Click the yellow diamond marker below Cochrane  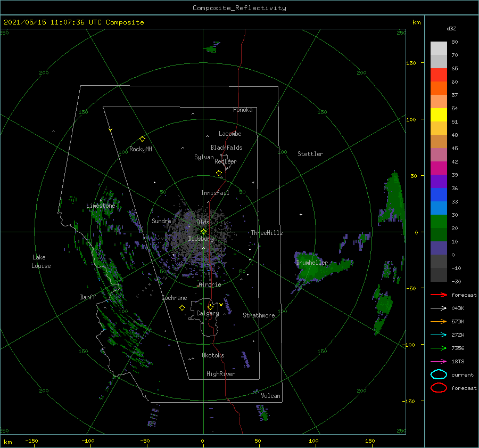(x=182, y=308)
